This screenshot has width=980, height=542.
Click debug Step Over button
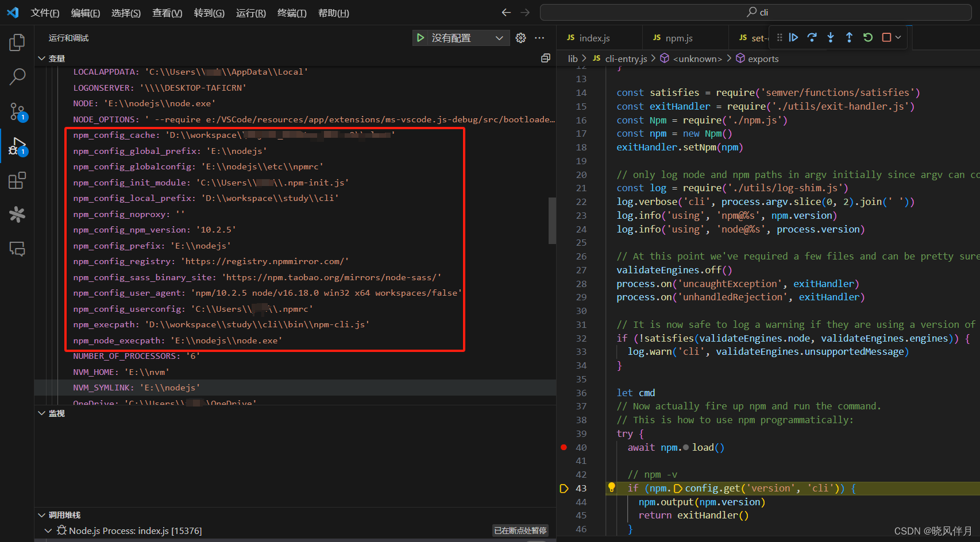click(x=812, y=37)
